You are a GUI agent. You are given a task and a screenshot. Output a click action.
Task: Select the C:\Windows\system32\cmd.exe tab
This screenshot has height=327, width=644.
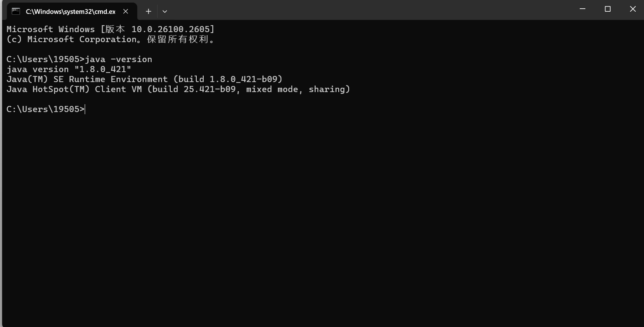[70, 12]
